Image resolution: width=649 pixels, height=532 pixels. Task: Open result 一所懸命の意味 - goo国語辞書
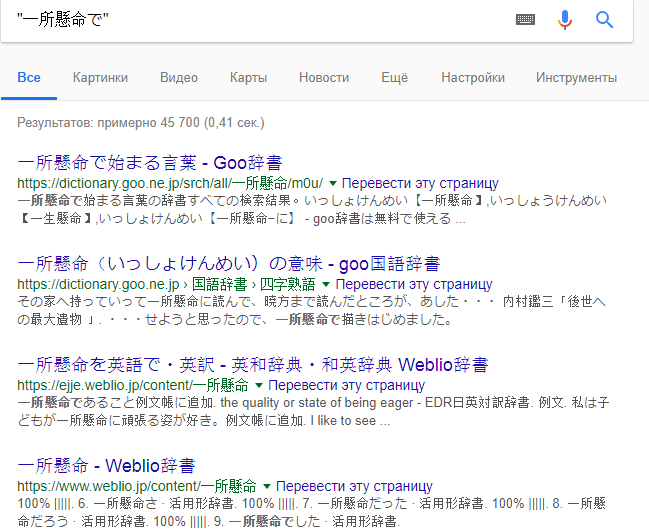tap(228, 264)
